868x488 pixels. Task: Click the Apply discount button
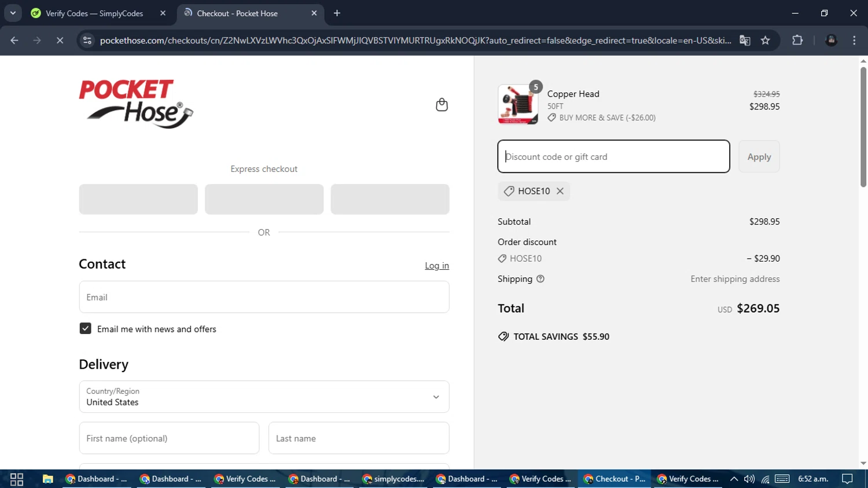point(759,156)
